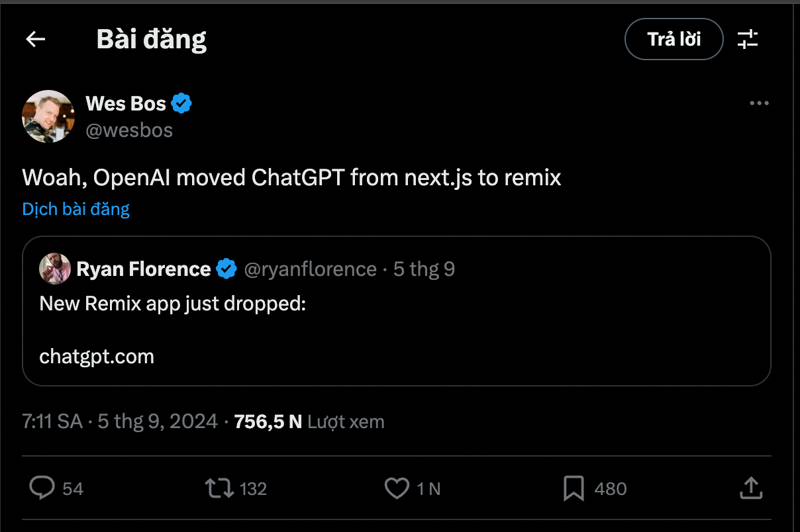
Task: Click the back arrow icon
Action: (36, 40)
